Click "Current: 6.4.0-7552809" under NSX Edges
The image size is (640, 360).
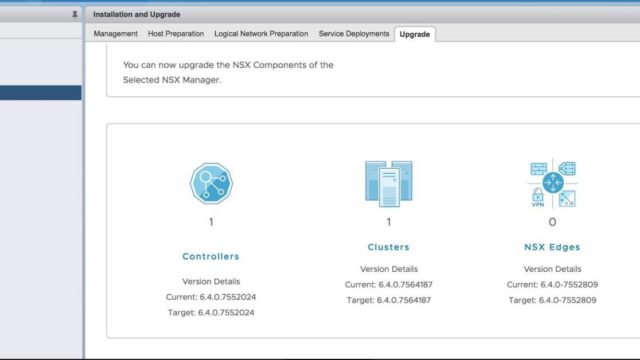coord(552,284)
